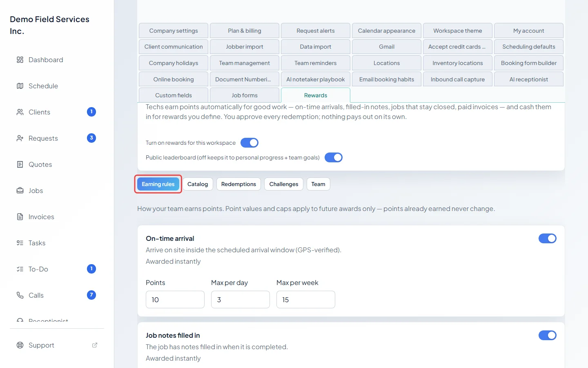Go to Quotes in the sidebar

[x=56, y=164]
